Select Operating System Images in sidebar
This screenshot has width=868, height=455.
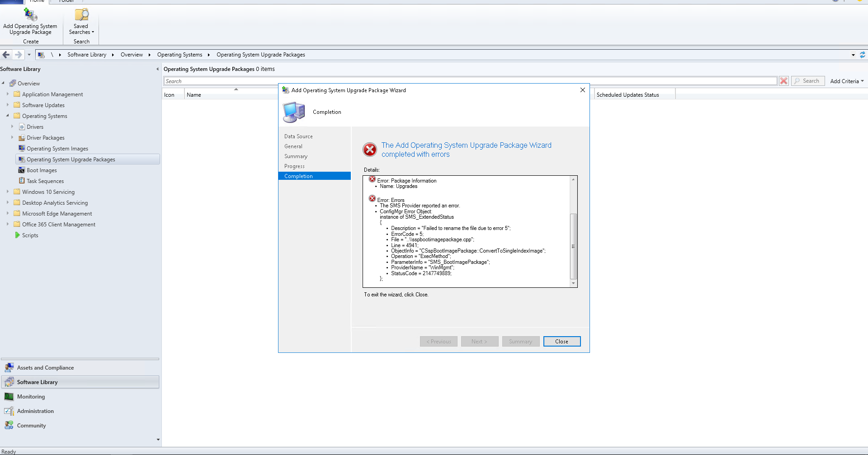57,148
